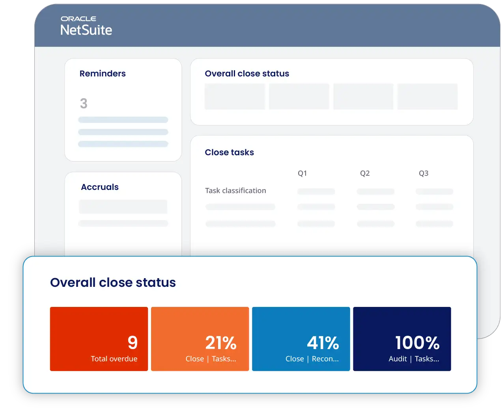
Task: Open the Overall close status detail view
Action: [x=113, y=282]
